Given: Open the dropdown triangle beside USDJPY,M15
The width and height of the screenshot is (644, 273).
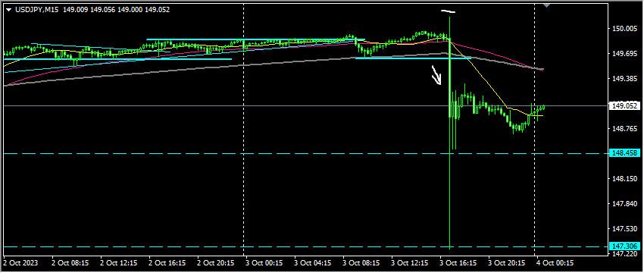Looking at the screenshot, I should point(9,10).
